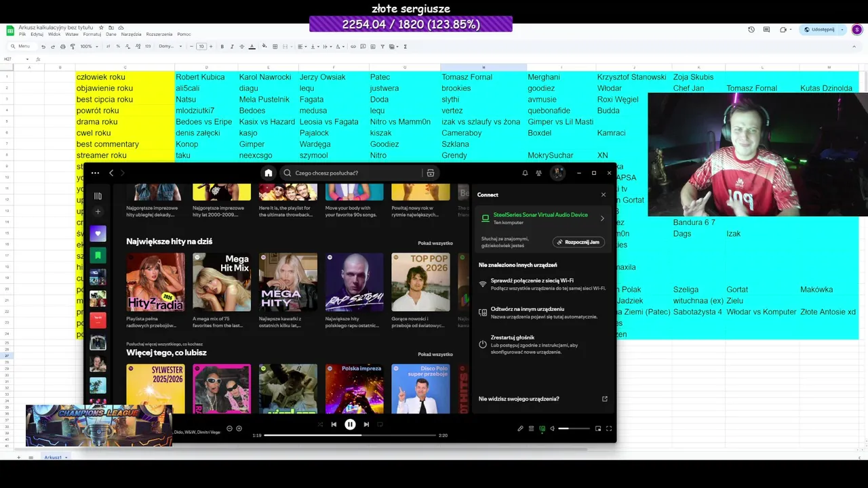Open text rotation dropdown in Sheets
868x488 pixels.
tap(338, 47)
